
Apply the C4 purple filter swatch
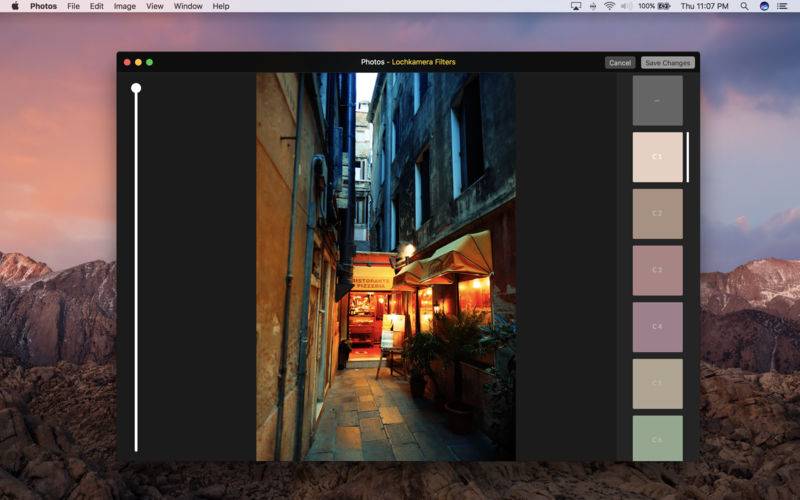pos(657,327)
